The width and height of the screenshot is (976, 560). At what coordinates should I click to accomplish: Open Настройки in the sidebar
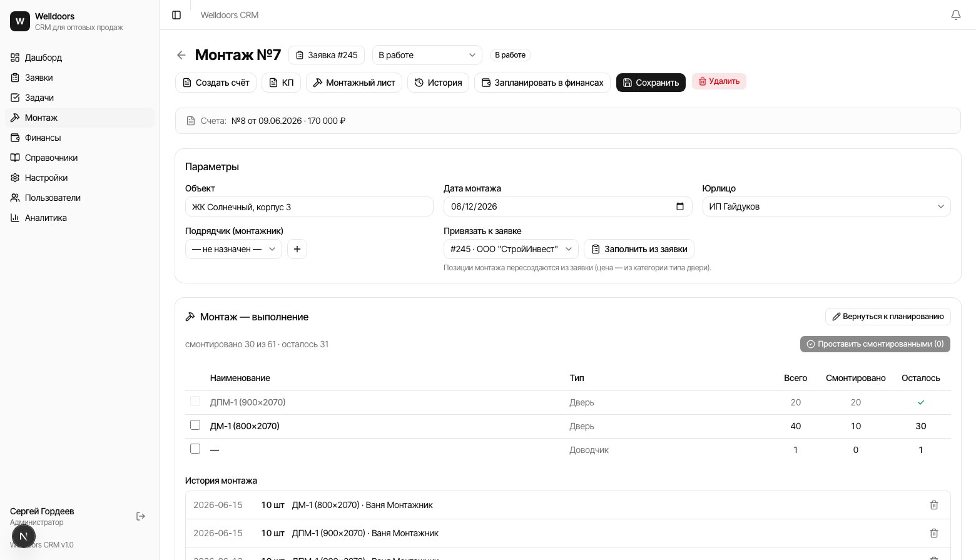click(80, 178)
